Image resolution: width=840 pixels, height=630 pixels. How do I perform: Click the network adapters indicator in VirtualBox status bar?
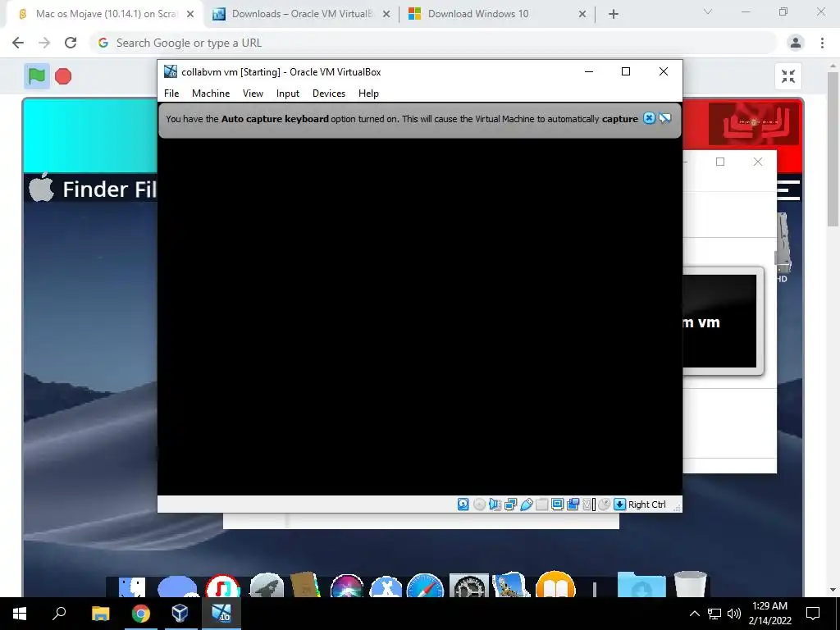click(510, 504)
